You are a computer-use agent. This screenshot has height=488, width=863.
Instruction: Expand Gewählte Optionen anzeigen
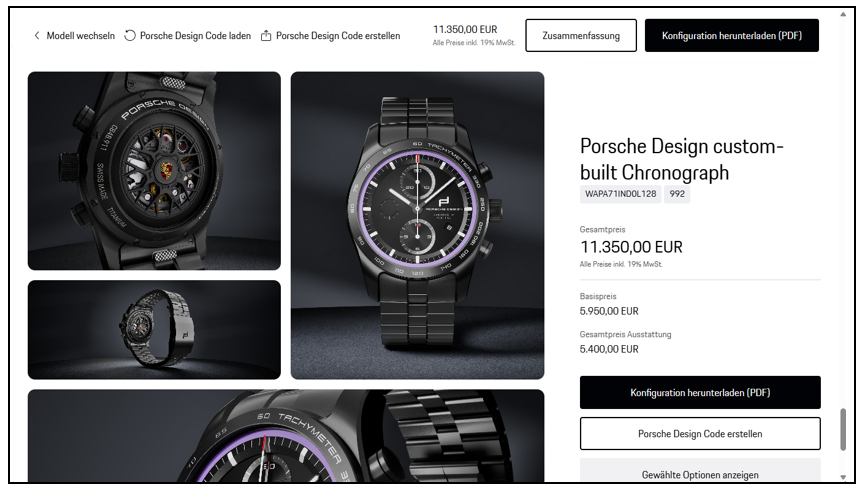click(x=700, y=474)
